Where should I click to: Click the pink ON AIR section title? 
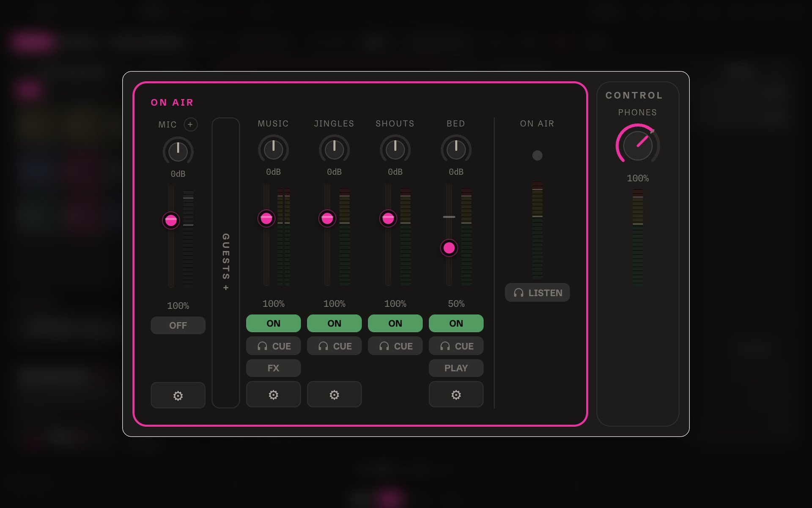172,102
